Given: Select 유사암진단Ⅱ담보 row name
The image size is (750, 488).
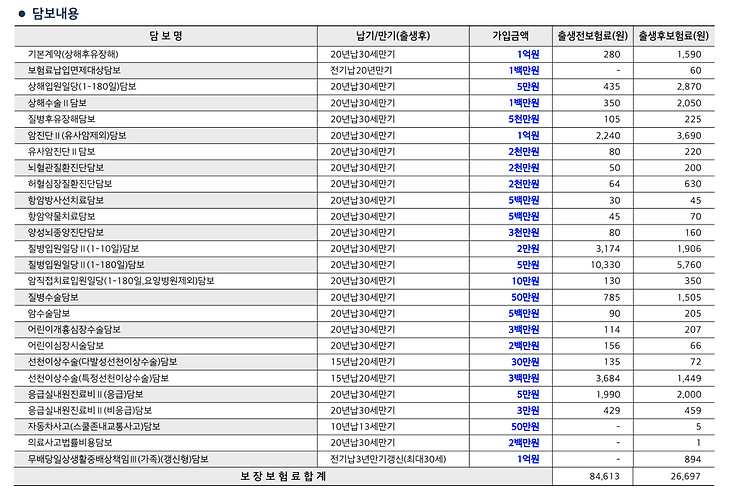Looking at the screenshot, I should (x=61, y=152).
